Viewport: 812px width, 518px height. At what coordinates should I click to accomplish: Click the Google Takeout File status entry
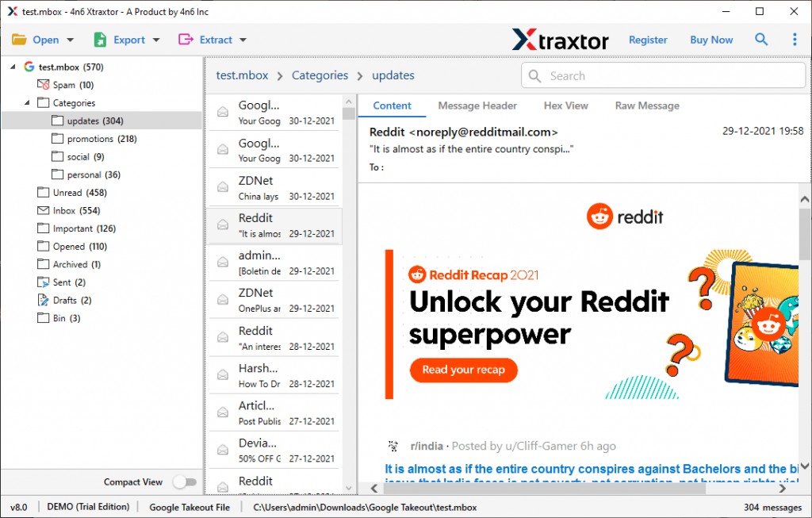(190, 507)
